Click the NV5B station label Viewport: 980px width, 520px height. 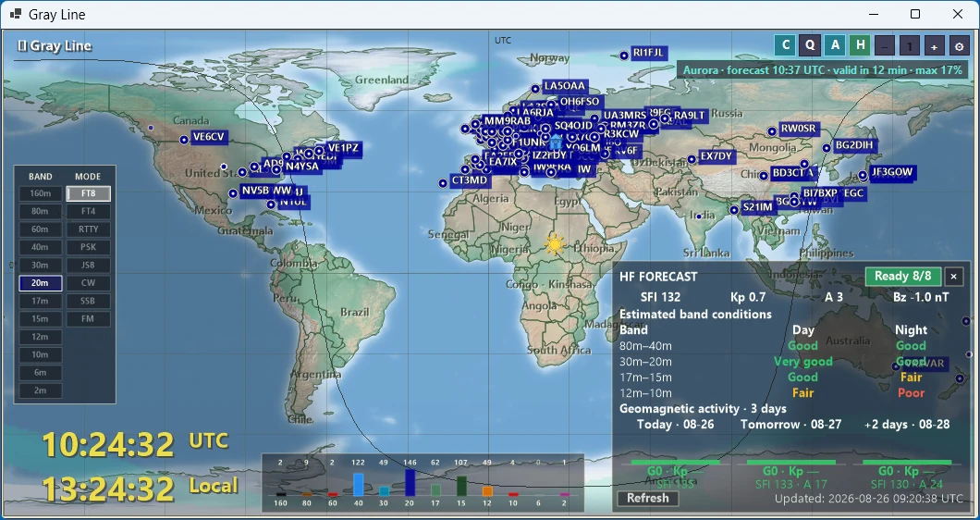pos(255,191)
